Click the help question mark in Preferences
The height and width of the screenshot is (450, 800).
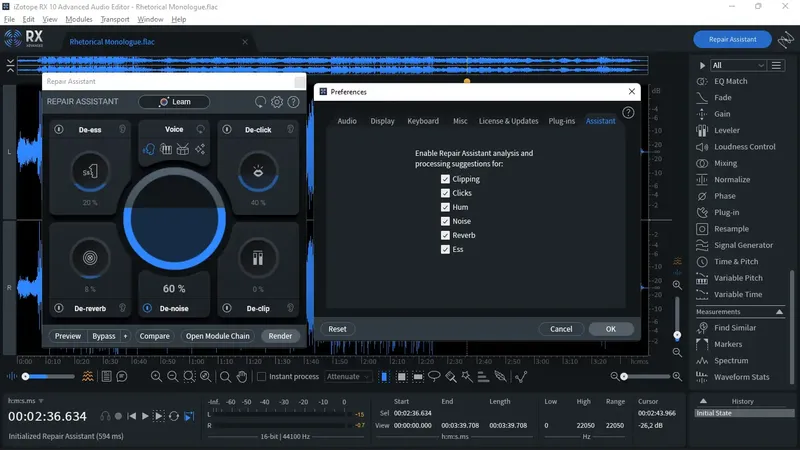tap(628, 113)
